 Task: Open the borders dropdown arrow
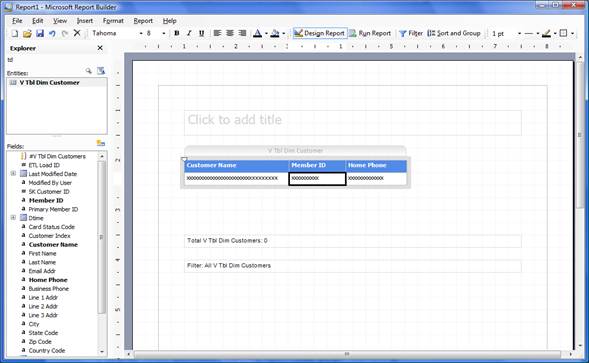pyautogui.click(x=572, y=33)
